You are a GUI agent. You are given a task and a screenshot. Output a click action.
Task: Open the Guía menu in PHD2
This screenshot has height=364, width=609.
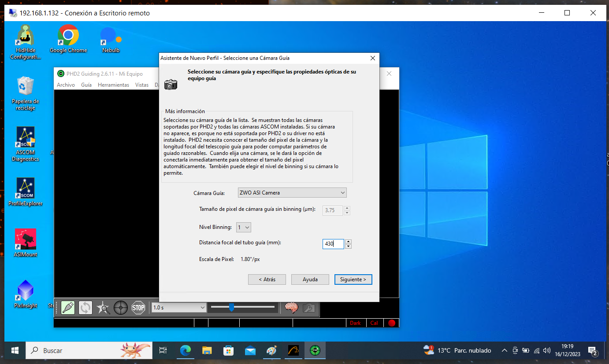pyautogui.click(x=86, y=85)
